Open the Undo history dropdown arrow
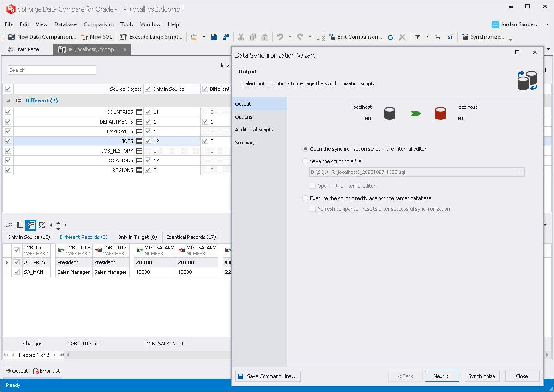Viewport: 554px width, 392px height. pos(290,37)
